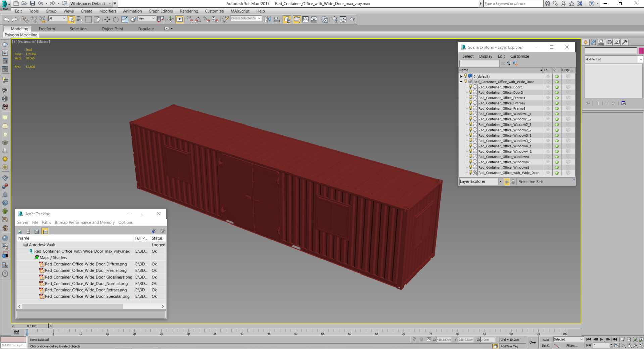The image size is (644, 349).
Task: Toggle the Percent Snap tool
Action: (207, 19)
